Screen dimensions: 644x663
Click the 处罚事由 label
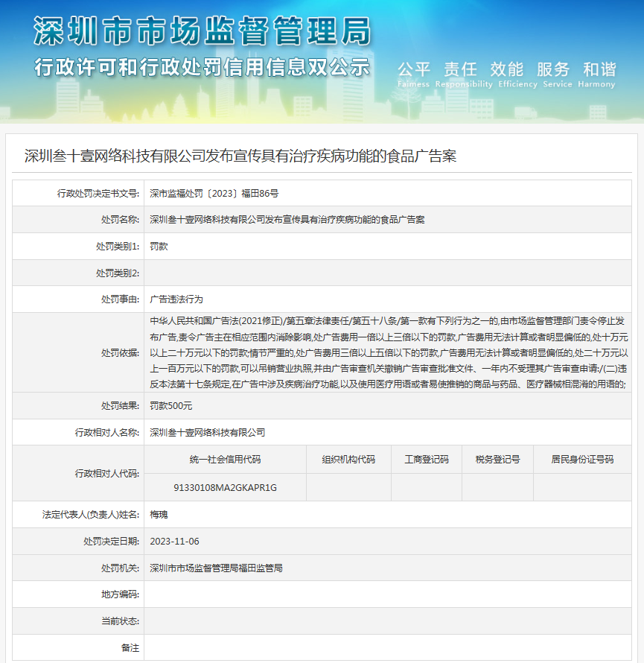point(120,299)
